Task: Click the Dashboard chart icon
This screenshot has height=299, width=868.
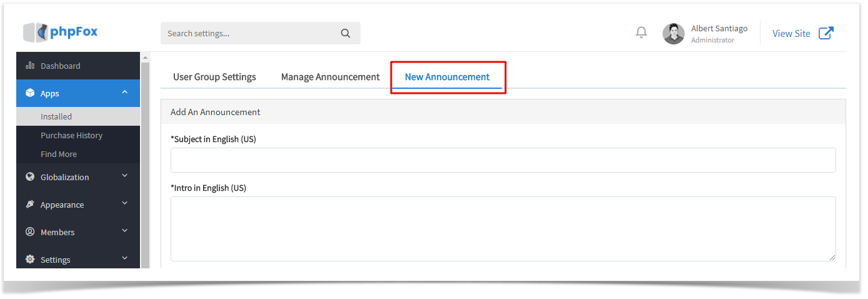Action: pos(29,66)
